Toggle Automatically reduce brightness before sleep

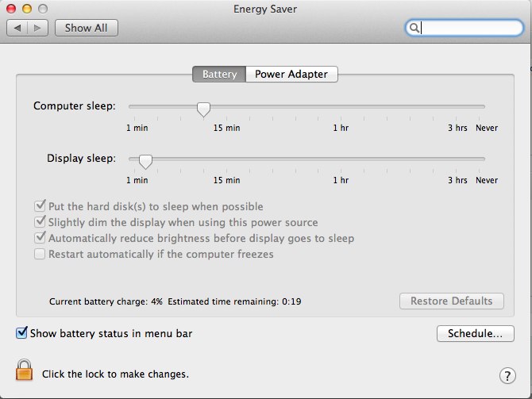pyautogui.click(x=40, y=237)
